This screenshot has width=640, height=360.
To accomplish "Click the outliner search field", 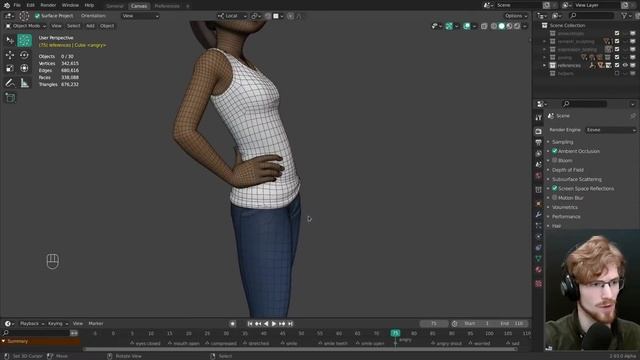I will [591, 16].
